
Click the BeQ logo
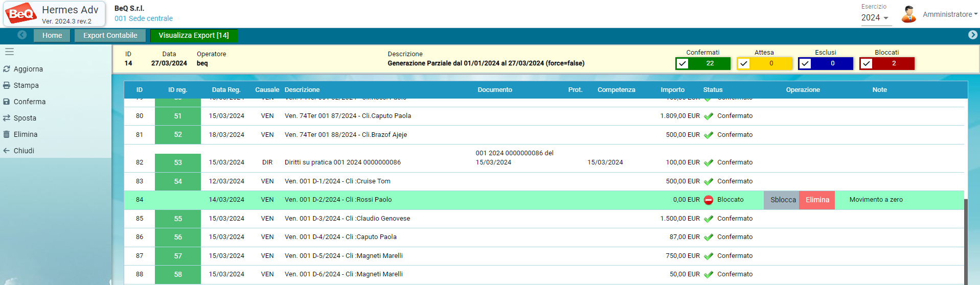[21, 14]
